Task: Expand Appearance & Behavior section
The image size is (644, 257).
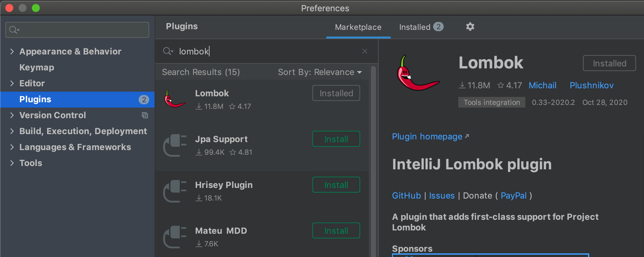Action: tap(12, 51)
